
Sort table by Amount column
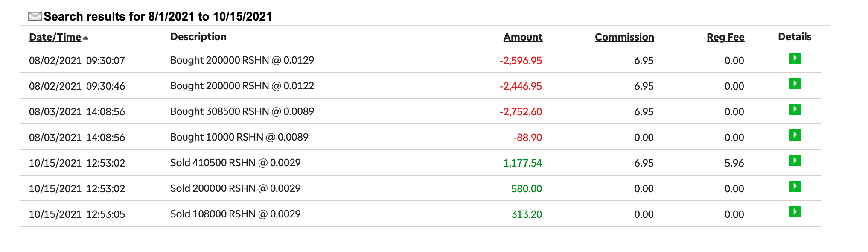click(x=523, y=37)
